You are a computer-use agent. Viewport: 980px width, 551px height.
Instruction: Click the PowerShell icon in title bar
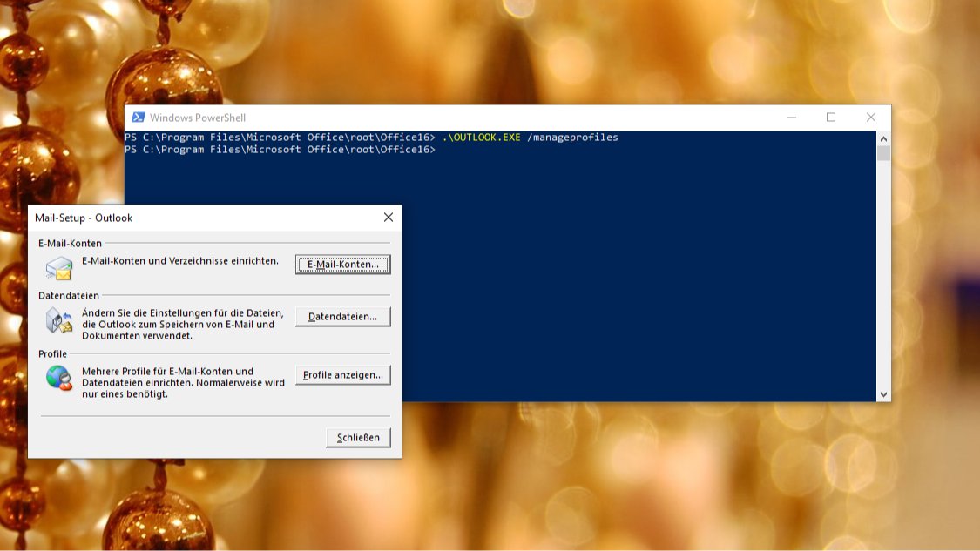coord(139,118)
